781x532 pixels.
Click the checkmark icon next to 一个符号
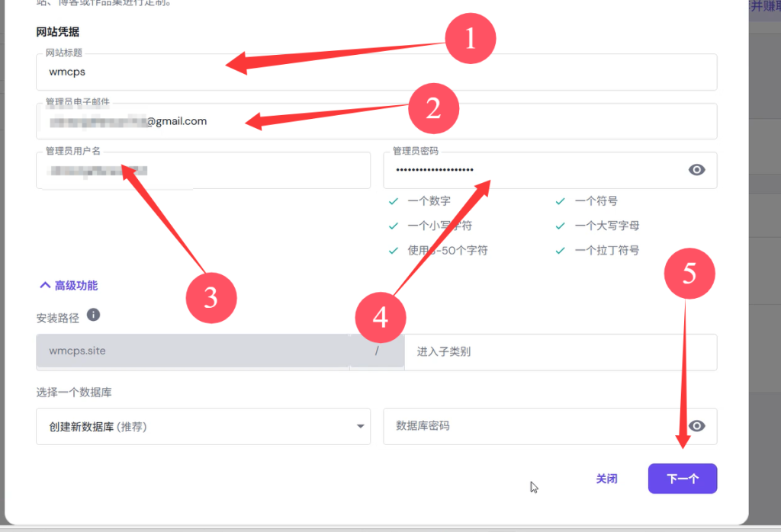click(x=561, y=202)
